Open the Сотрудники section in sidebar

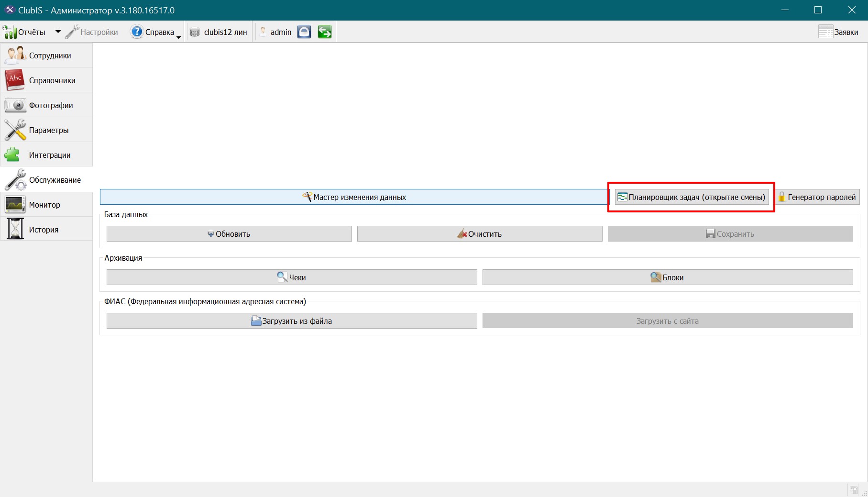[x=46, y=55]
